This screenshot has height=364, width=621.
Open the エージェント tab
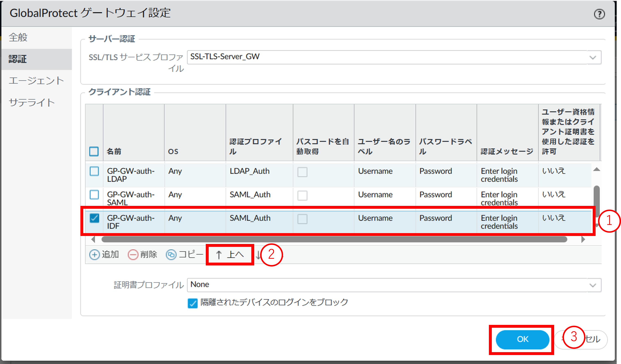(36, 81)
